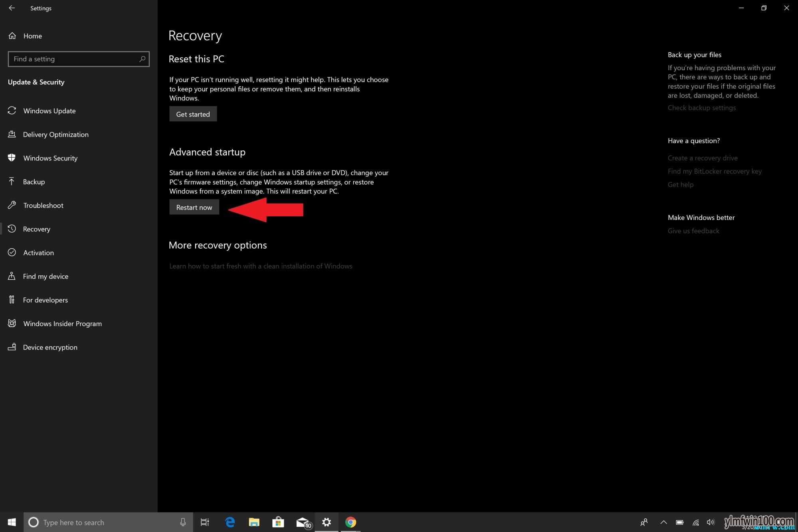The height and width of the screenshot is (532, 798).
Task: Open Delivery Optimization page
Action: [56, 134]
